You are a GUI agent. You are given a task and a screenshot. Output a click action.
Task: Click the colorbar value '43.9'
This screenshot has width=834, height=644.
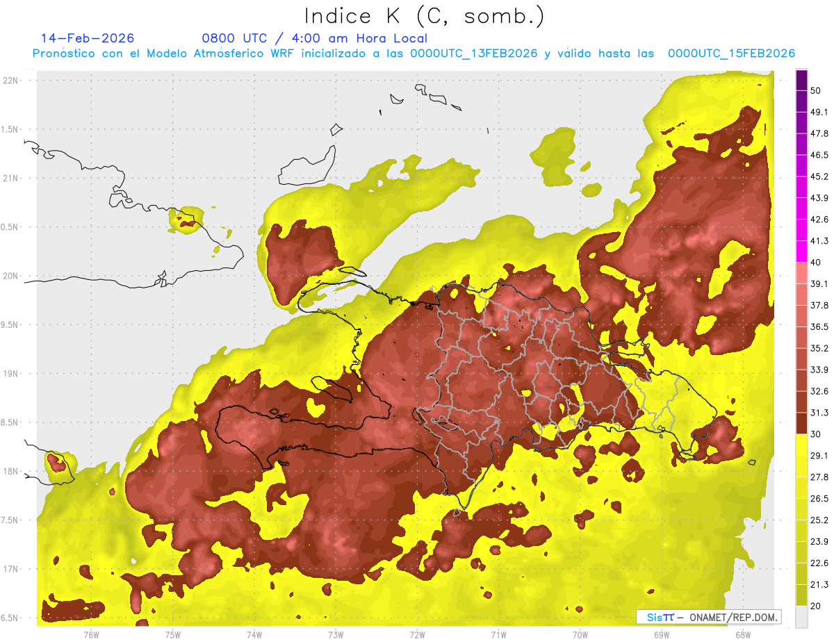pos(819,198)
